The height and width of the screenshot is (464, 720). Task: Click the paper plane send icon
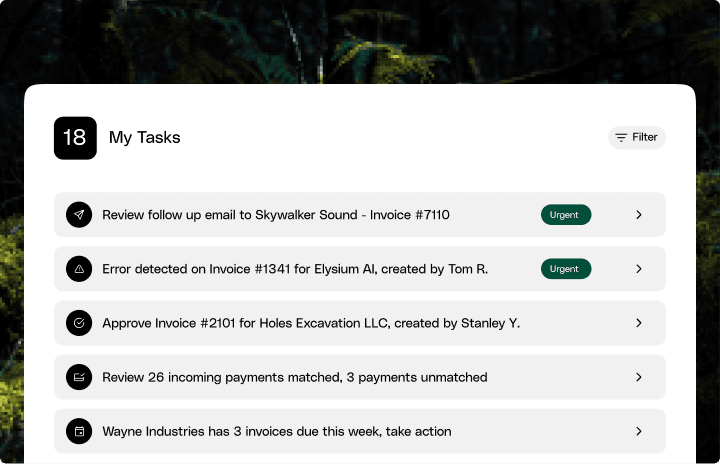78,215
